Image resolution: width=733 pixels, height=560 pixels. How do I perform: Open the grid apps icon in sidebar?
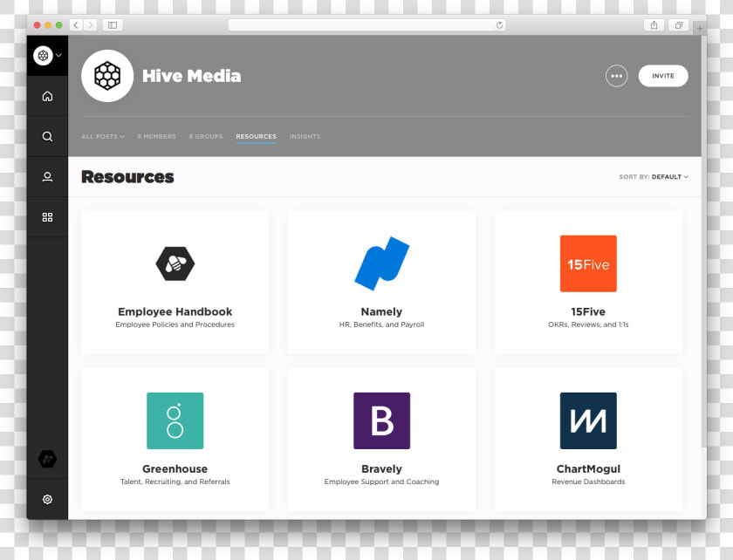[47, 217]
